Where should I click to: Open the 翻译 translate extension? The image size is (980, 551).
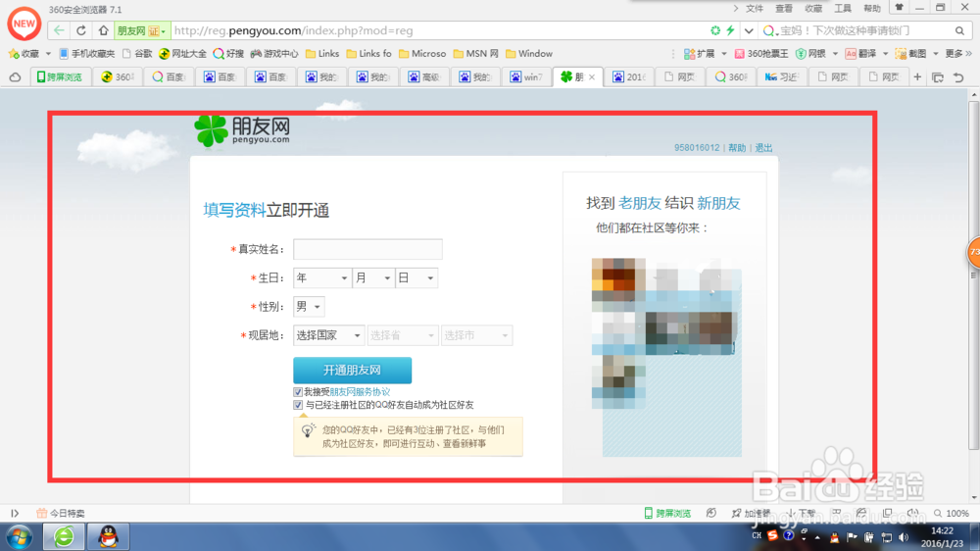tap(861, 54)
